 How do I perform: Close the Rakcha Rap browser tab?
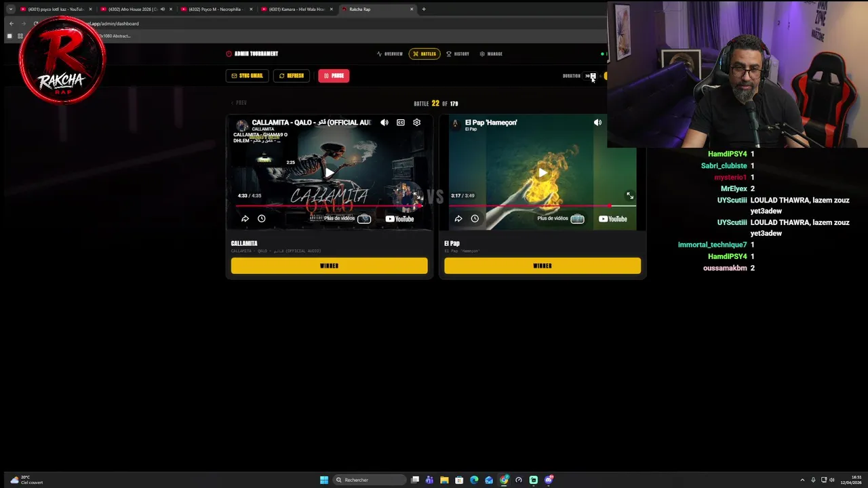[x=412, y=9]
